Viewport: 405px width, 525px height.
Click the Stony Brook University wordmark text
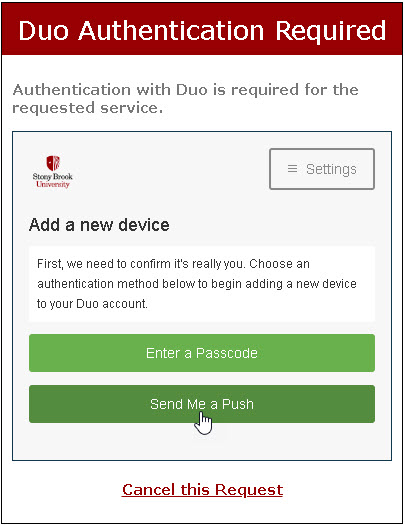(x=53, y=180)
